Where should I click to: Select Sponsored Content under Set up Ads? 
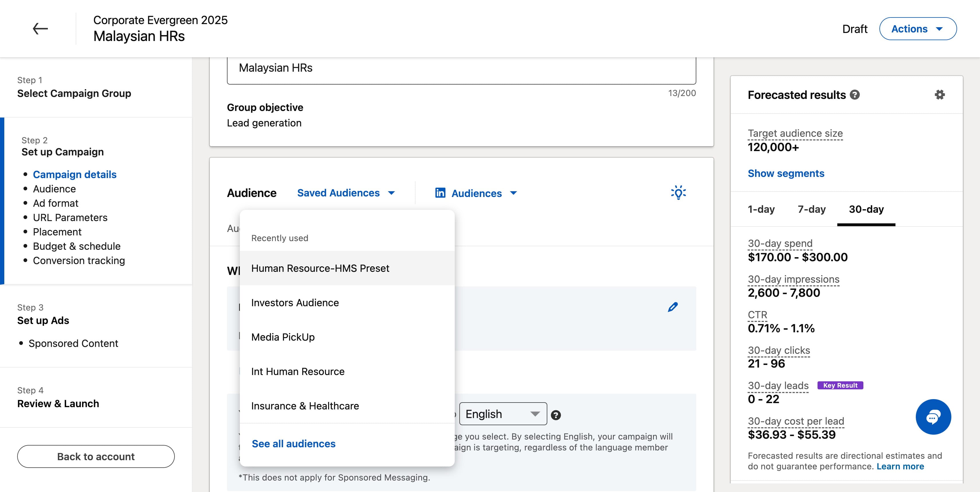click(x=73, y=343)
